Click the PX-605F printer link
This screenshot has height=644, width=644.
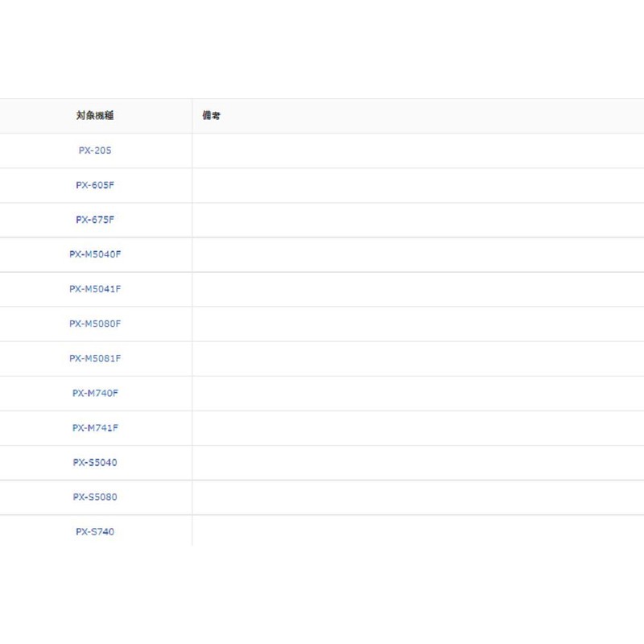click(x=95, y=185)
